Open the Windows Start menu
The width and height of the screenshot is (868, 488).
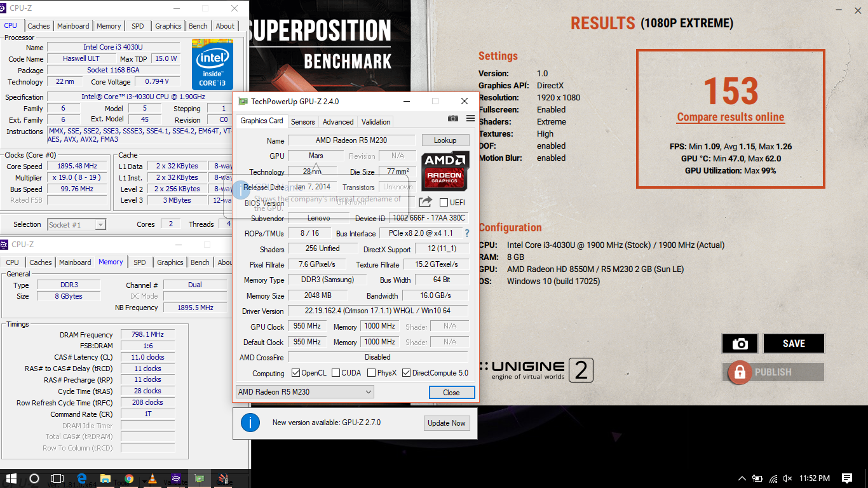click(x=11, y=478)
